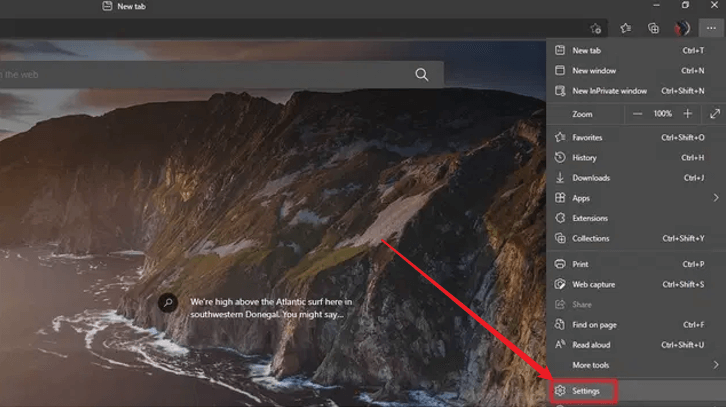Click the Settings and more ellipsis button
The image size is (726, 407).
(710, 29)
